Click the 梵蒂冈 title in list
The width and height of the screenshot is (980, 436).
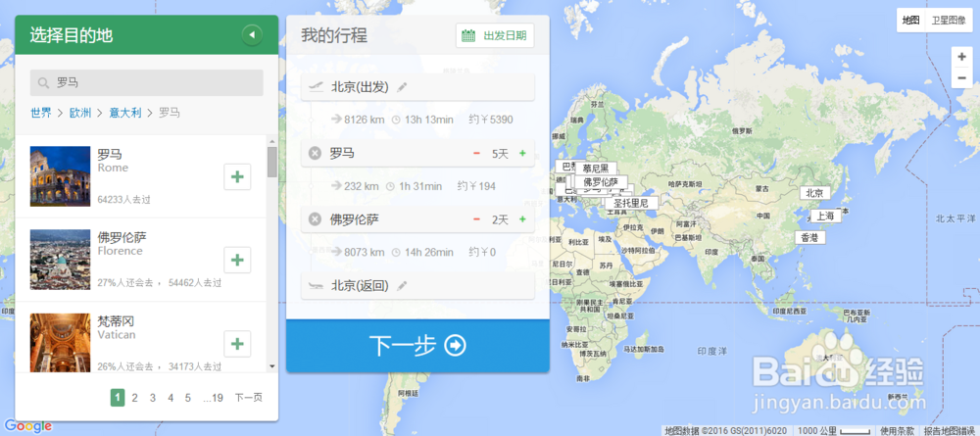pos(116,321)
